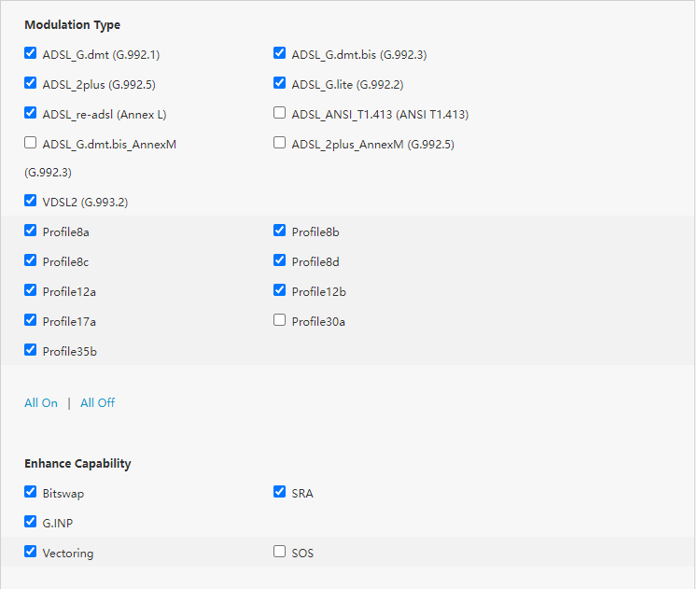Check the ADSL_2plus_AnnexM (G.992.5) box
700x589 pixels.
tap(279, 143)
